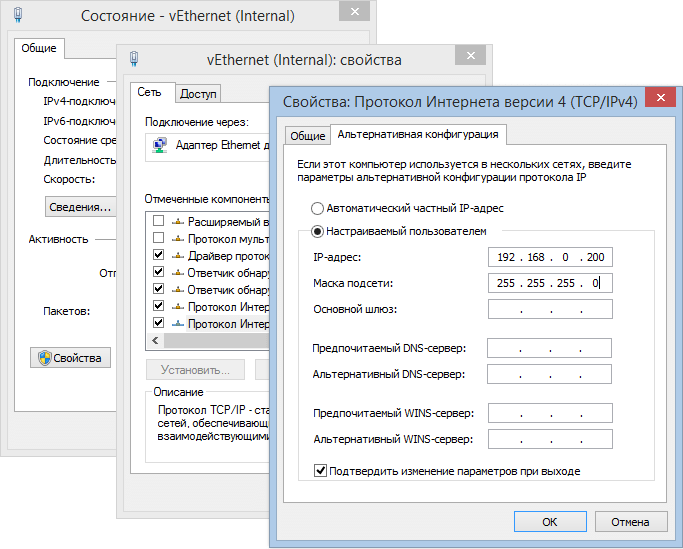The height and width of the screenshot is (549, 683).
Task: Open the Доступ tab in vEthernet properties
Action: click(198, 94)
